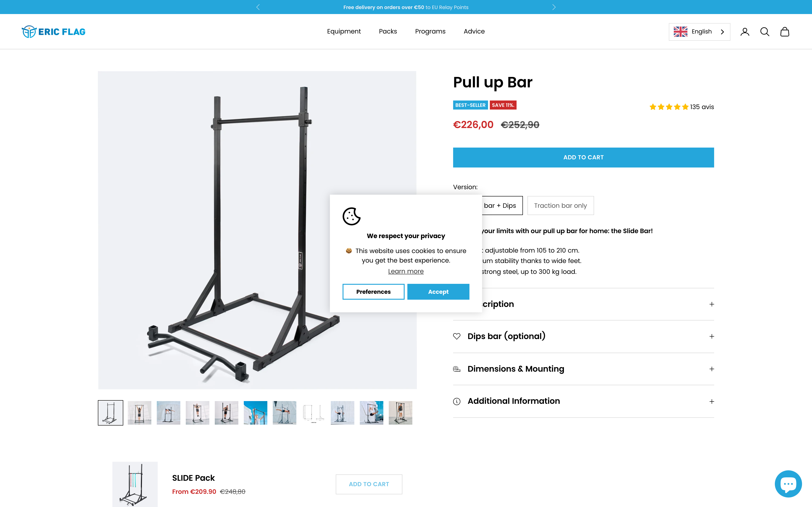
Task: Click the next arrow on the delivery banner
Action: tap(554, 7)
